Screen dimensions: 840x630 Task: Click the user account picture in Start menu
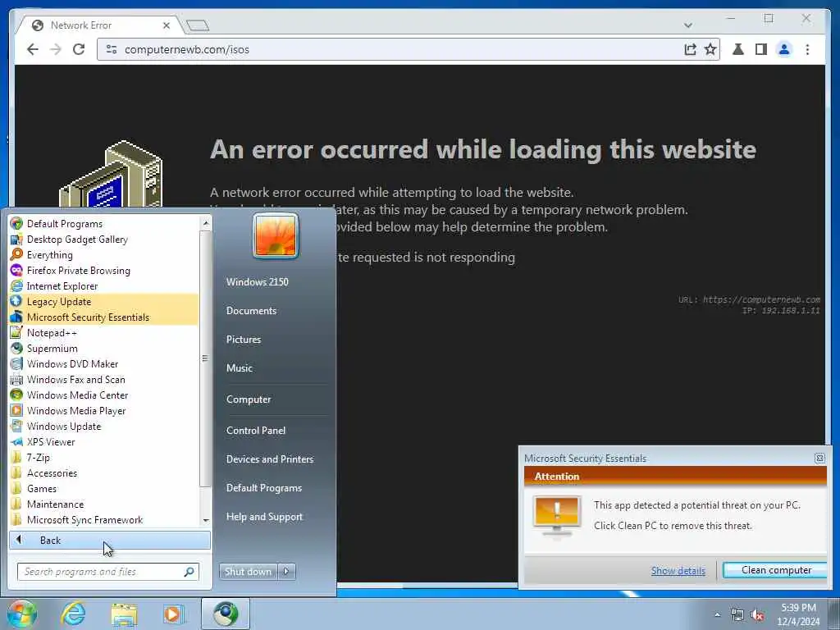pos(276,235)
